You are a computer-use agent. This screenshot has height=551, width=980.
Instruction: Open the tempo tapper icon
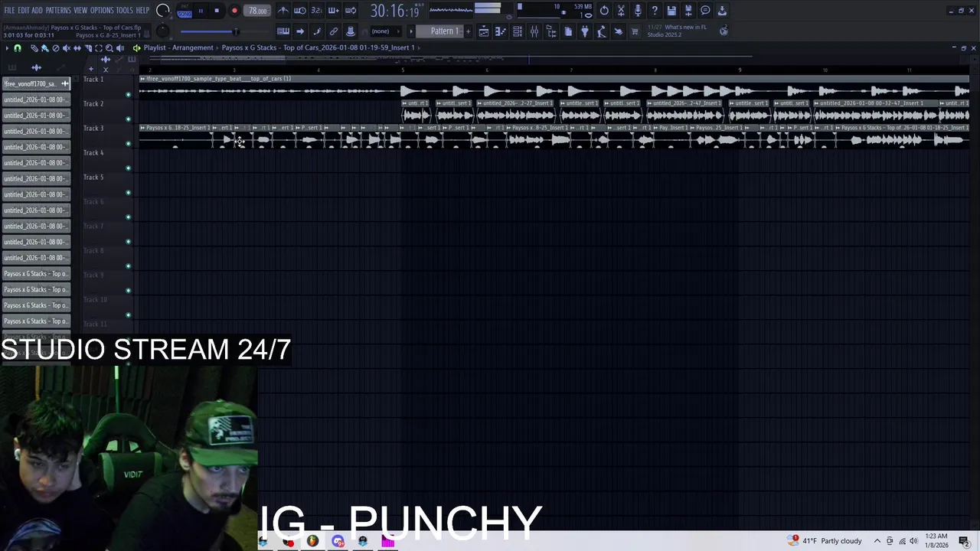tap(602, 31)
